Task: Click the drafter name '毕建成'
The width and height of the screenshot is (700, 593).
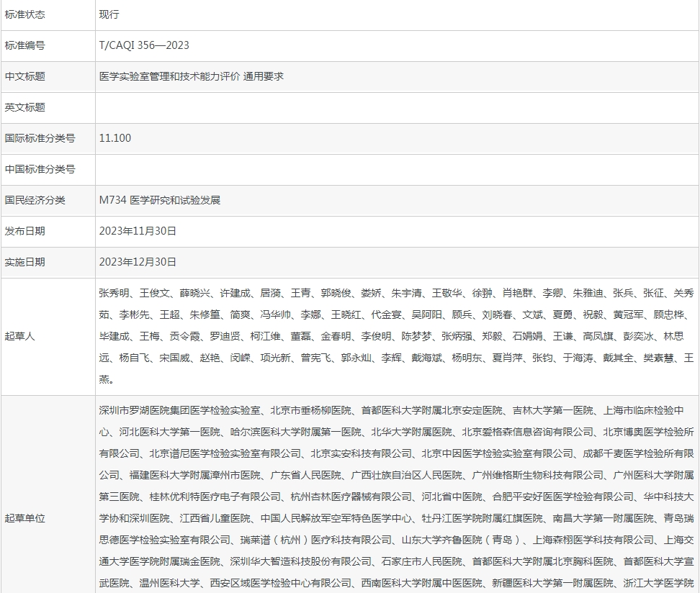Action: [115, 336]
